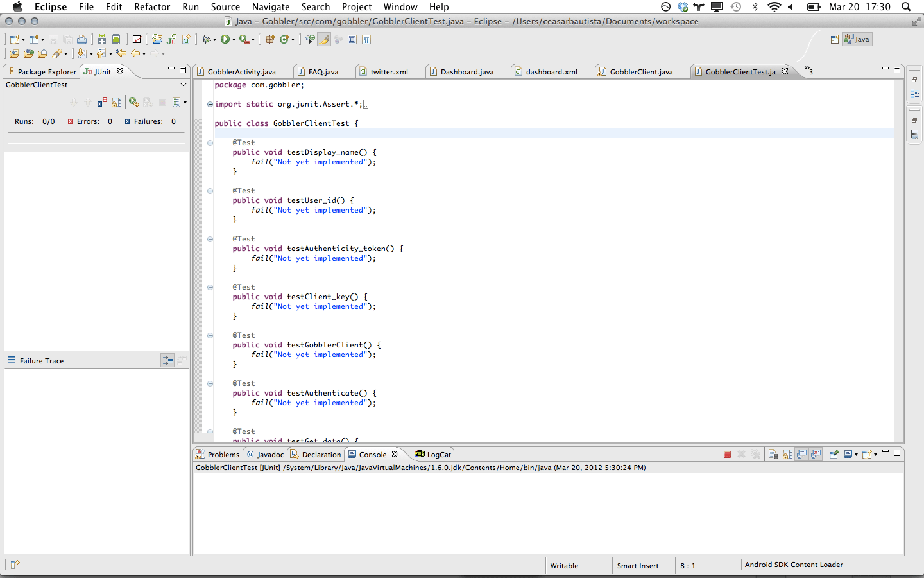Click the JUnit Runs progress bar
The width and height of the screenshot is (924, 578).
click(x=96, y=137)
